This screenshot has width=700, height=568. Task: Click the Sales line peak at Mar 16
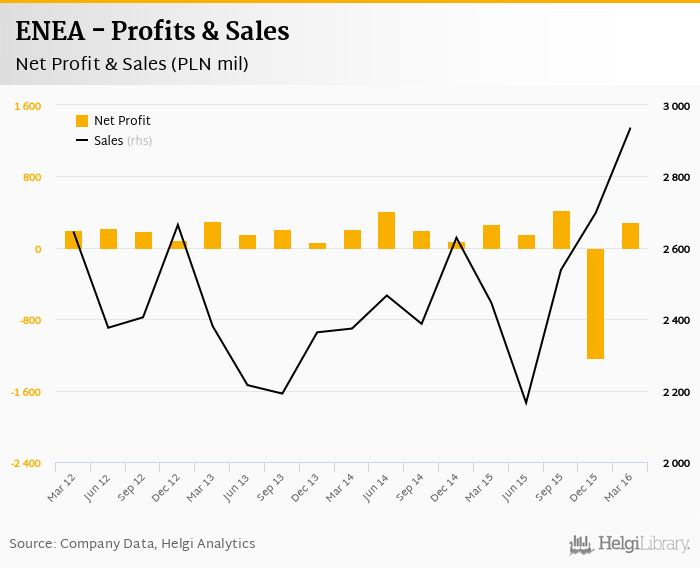coord(630,128)
